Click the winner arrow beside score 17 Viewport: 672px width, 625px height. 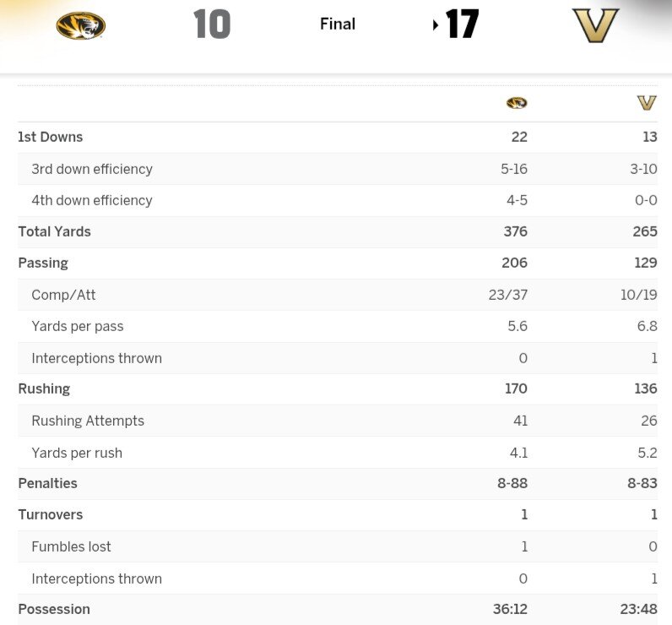(x=436, y=25)
